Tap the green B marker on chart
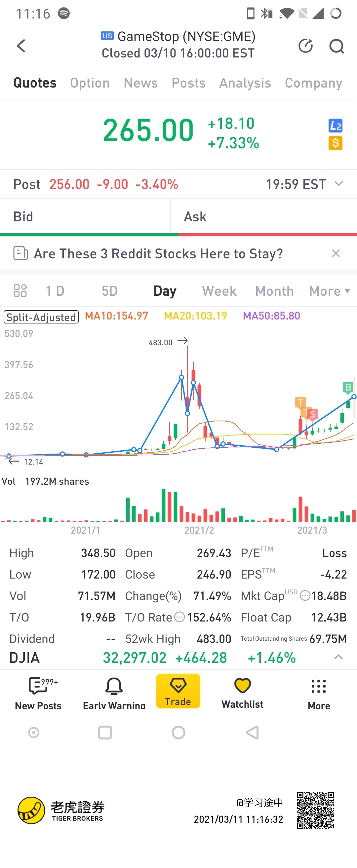This screenshot has width=357, height=868. click(x=347, y=387)
